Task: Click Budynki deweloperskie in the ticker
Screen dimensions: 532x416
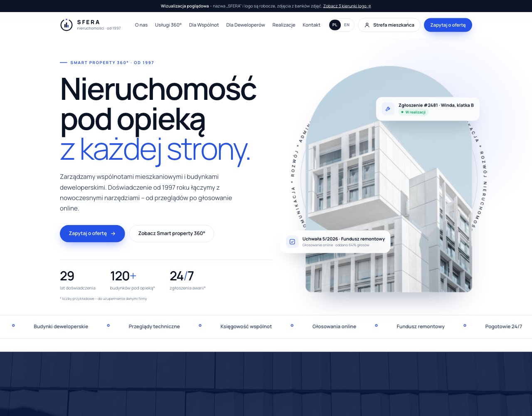Action: [61, 327]
